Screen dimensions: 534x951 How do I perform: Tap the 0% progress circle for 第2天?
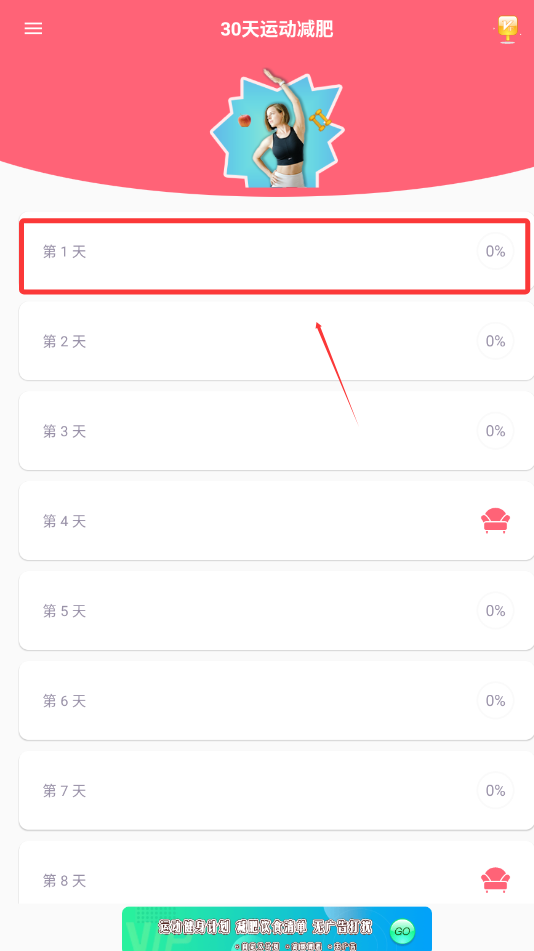[x=495, y=341]
